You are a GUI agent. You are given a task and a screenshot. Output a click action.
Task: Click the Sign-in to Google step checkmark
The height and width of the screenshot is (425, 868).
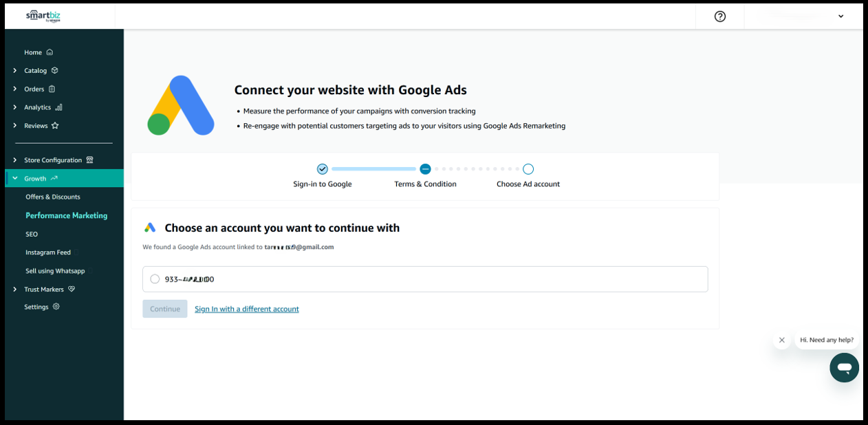(x=322, y=169)
